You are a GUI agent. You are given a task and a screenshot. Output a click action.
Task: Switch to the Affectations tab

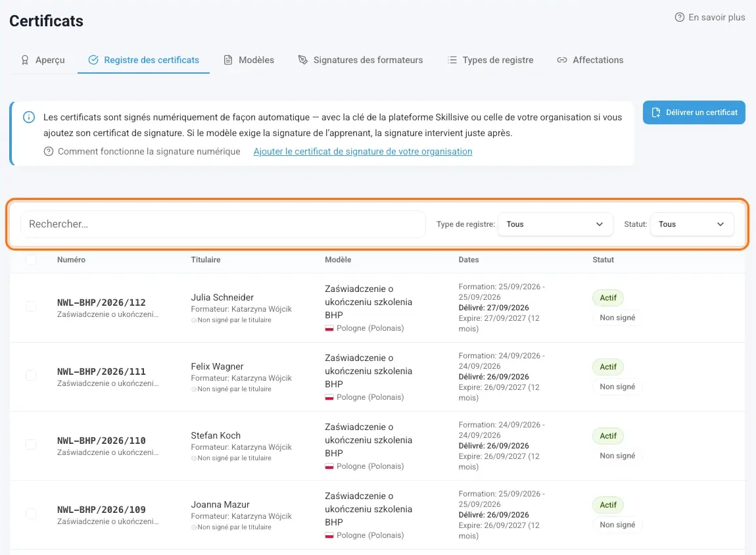tap(590, 60)
